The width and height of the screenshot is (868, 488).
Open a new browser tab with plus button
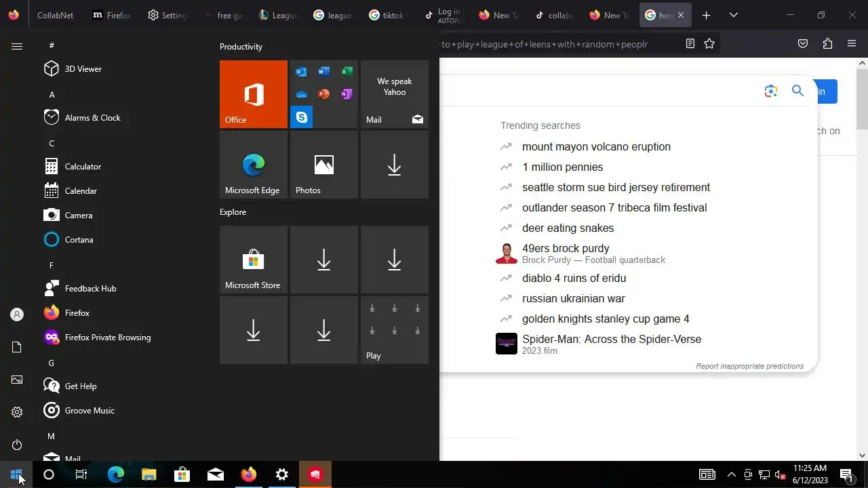coord(706,15)
